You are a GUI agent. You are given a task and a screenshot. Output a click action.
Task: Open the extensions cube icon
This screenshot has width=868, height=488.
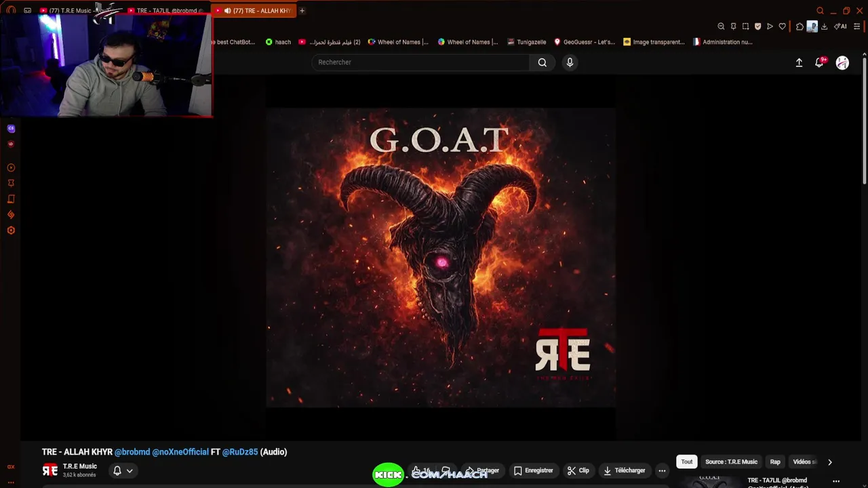point(800,26)
